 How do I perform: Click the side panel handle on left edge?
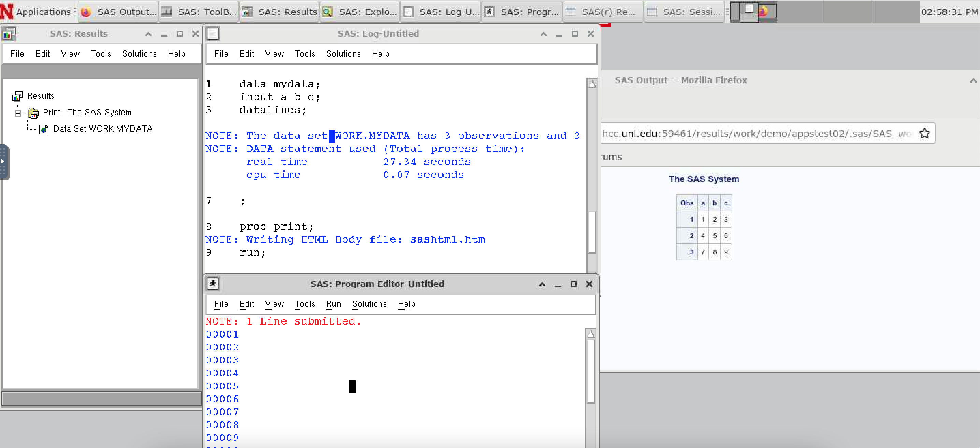tap(4, 162)
